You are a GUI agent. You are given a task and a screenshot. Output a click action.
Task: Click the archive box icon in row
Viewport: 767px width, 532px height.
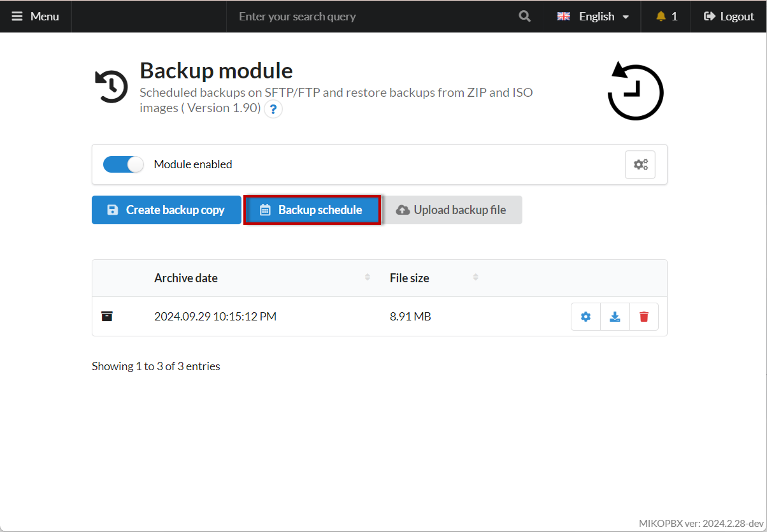coord(107,316)
